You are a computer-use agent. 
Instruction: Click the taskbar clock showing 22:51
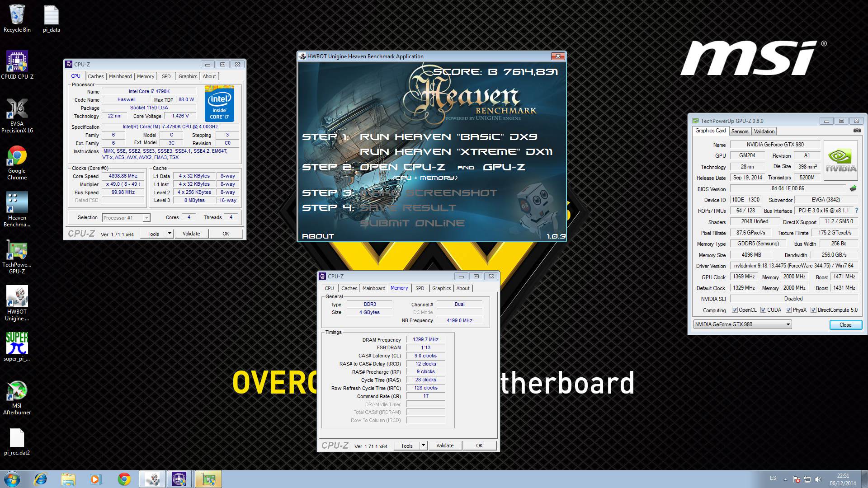[x=843, y=479]
